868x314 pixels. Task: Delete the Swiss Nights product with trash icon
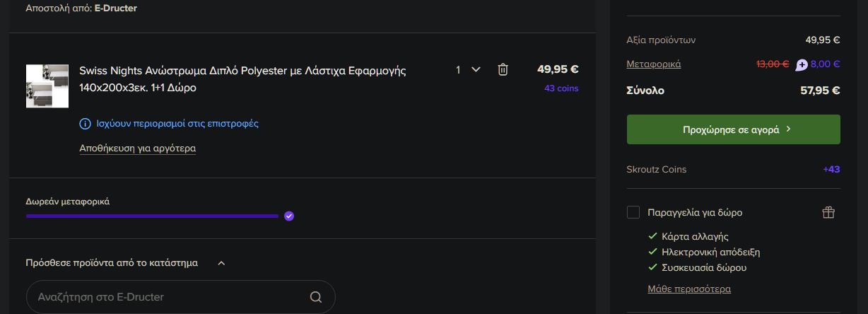[x=503, y=69]
